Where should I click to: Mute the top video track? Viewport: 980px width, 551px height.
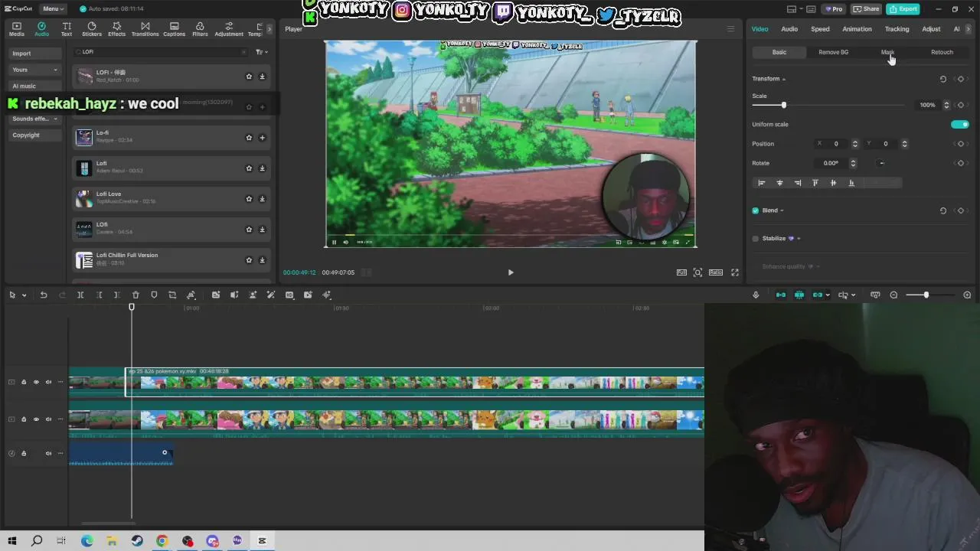48,382
